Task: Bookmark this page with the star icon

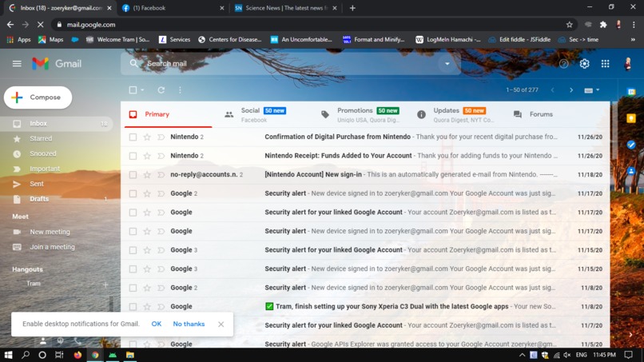Action: click(569, 25)
